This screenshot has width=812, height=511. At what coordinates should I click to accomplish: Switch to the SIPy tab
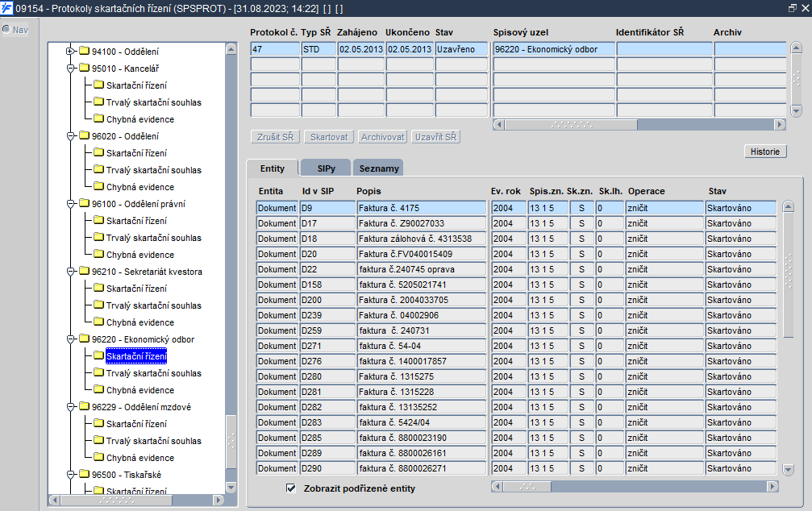point(327,168)
